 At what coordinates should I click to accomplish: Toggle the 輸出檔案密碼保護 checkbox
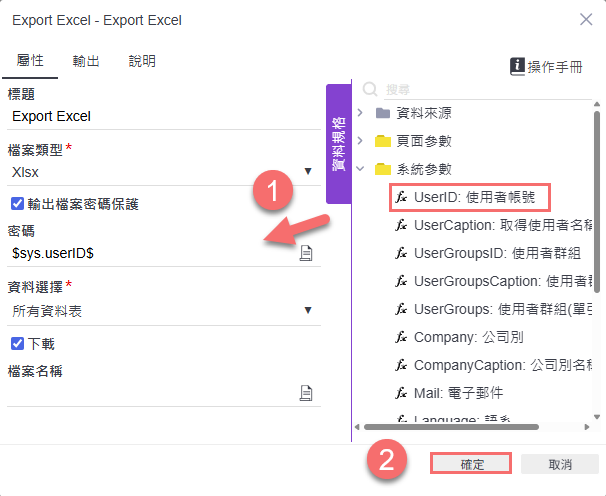click(17, 203)
